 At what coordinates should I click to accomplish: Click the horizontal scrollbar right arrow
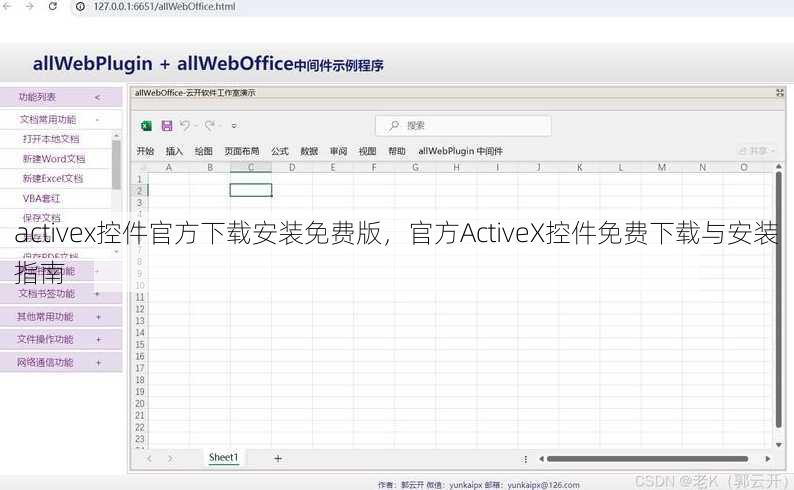tap(768, 459)
